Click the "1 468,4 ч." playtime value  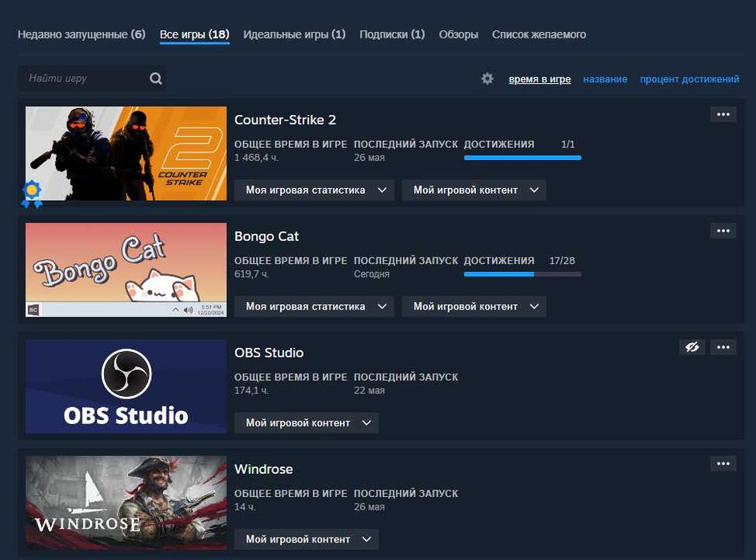257,158
